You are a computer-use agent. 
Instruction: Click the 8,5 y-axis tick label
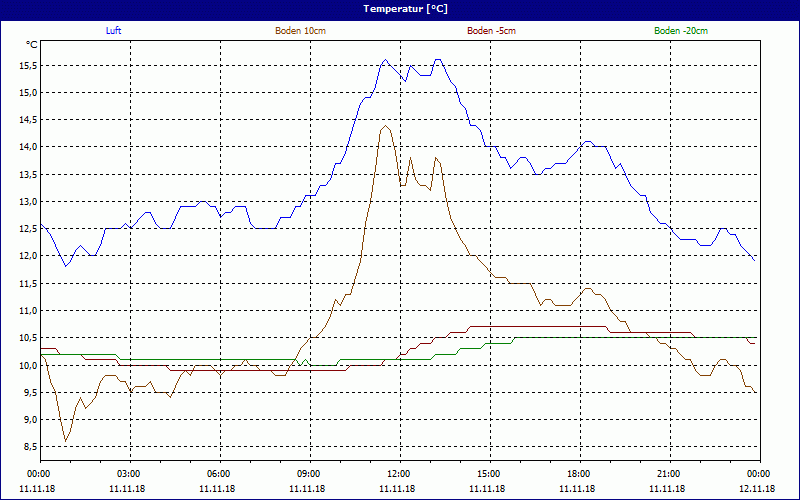coord(29,447)
